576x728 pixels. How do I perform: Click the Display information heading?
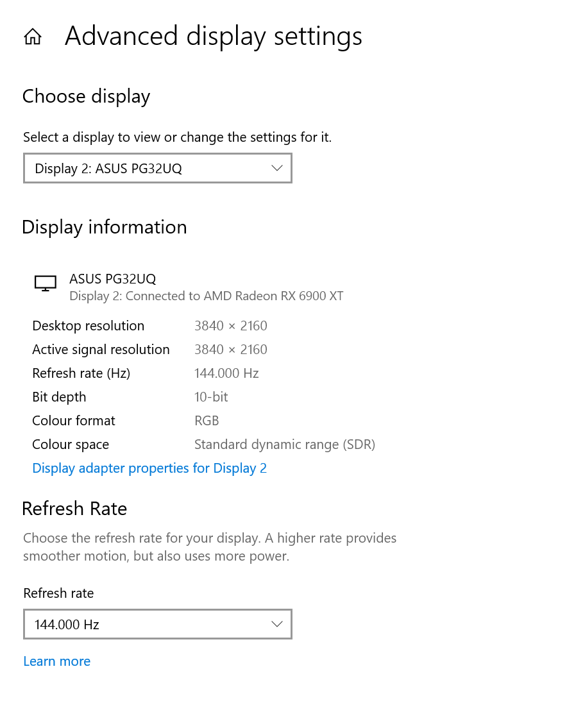(x=105, y=228)
